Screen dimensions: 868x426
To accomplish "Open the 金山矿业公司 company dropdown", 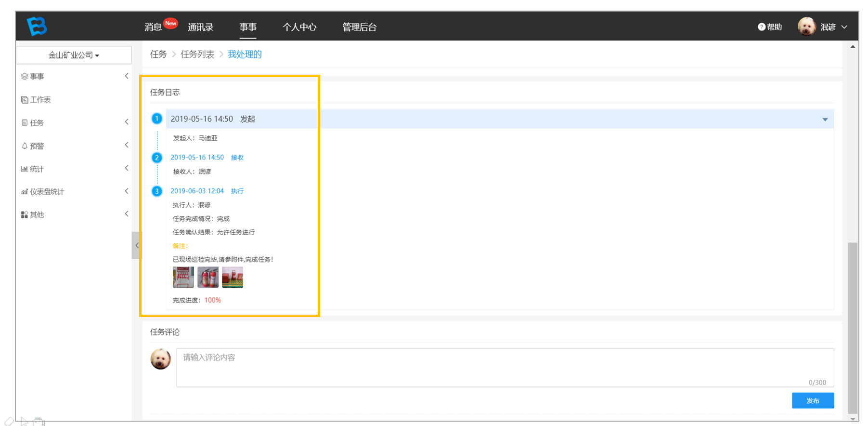I will (x=74, y=55).
